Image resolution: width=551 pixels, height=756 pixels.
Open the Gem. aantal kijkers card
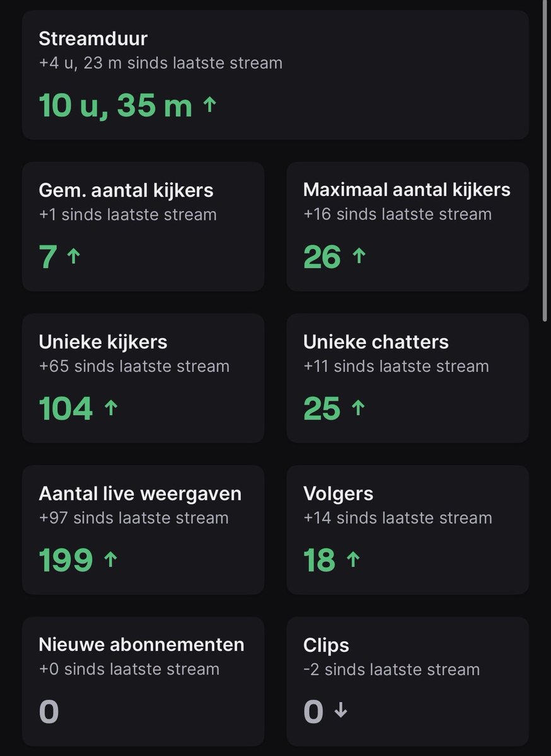(143, 227)
